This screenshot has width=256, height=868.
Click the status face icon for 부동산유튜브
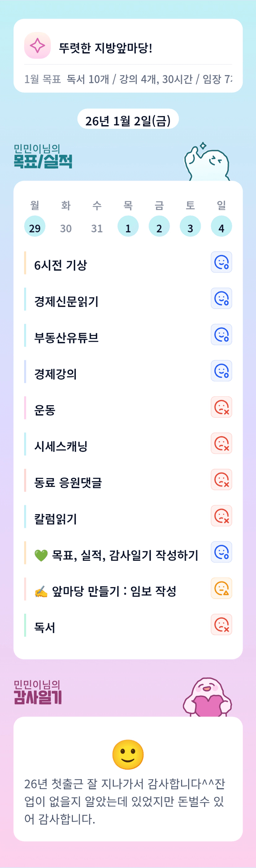(221, 335)
